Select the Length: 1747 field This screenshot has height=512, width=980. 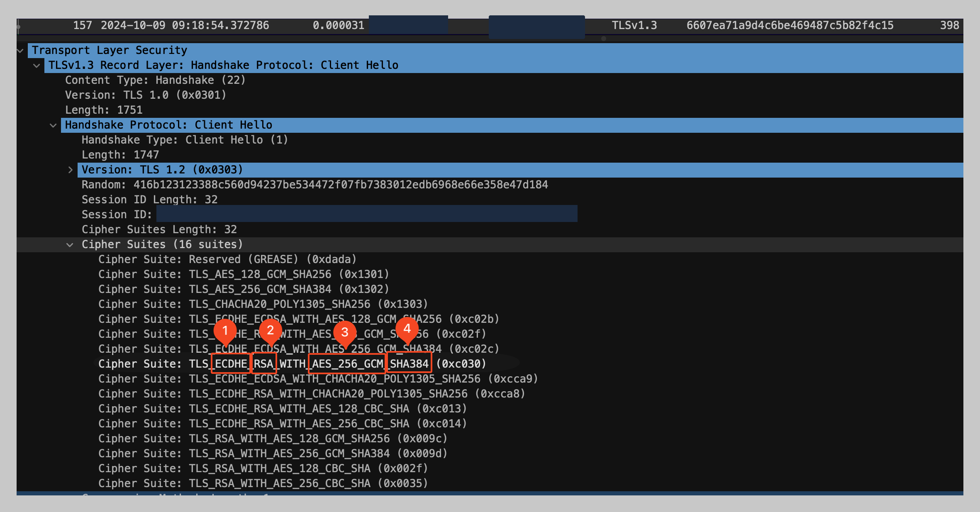point(120,155)
